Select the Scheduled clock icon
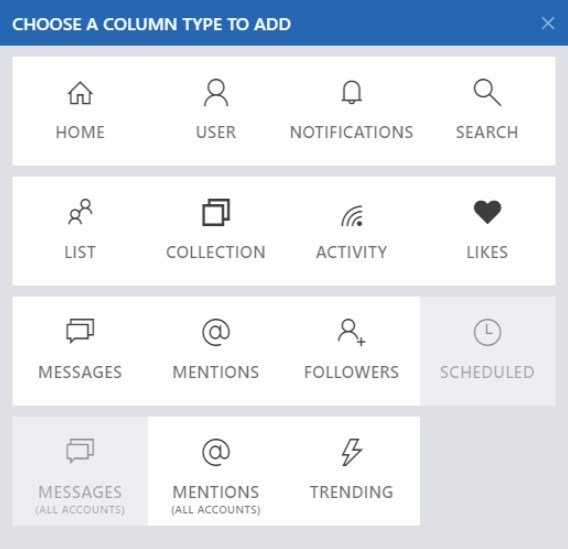This screenshot has height=549, width=568. [x=487, y=332]
